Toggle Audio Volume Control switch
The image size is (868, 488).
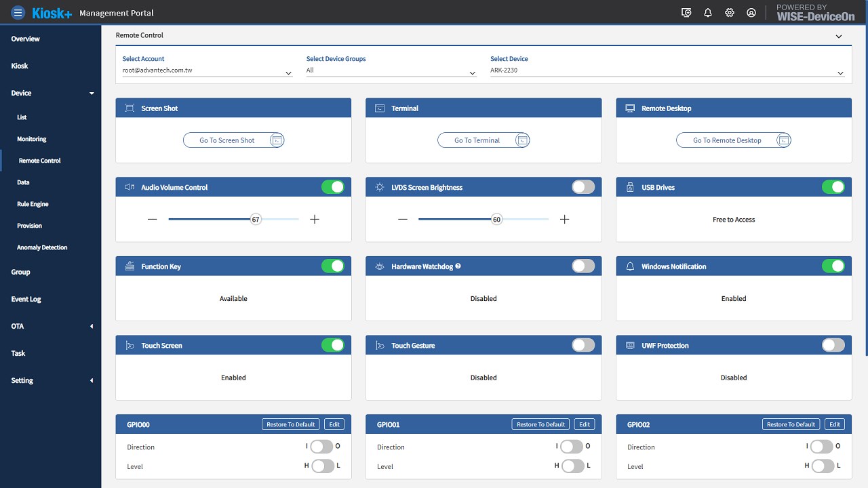coord(333,187)
